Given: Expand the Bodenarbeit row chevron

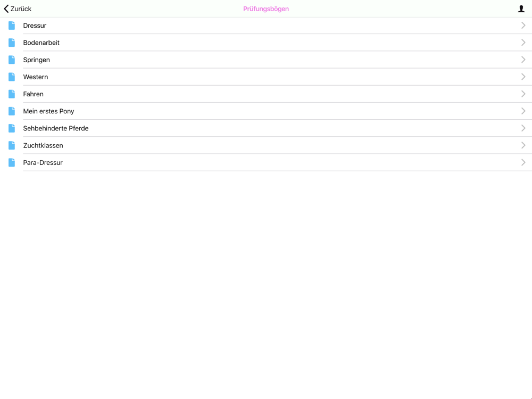Looking at the screenshot, I should click(523, 43).
